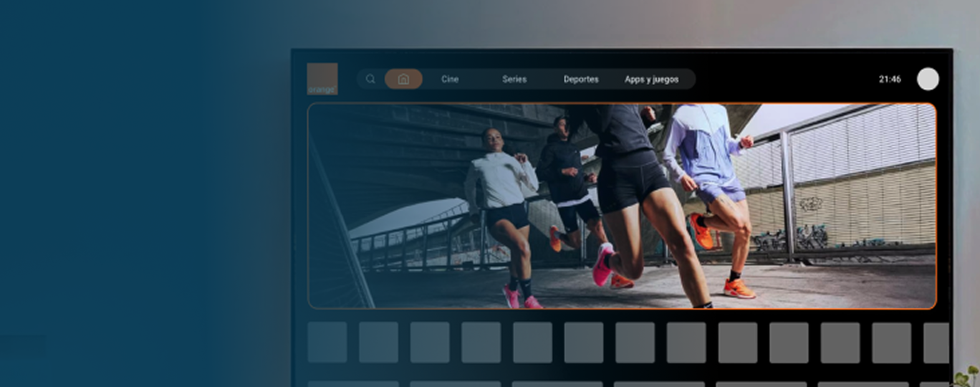
Task: Select the second square tile below banner
Action: (x=379, y=343)
